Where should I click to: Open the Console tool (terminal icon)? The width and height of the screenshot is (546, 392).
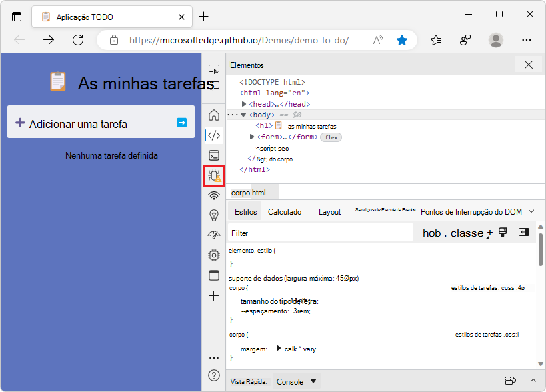(213, 155)
